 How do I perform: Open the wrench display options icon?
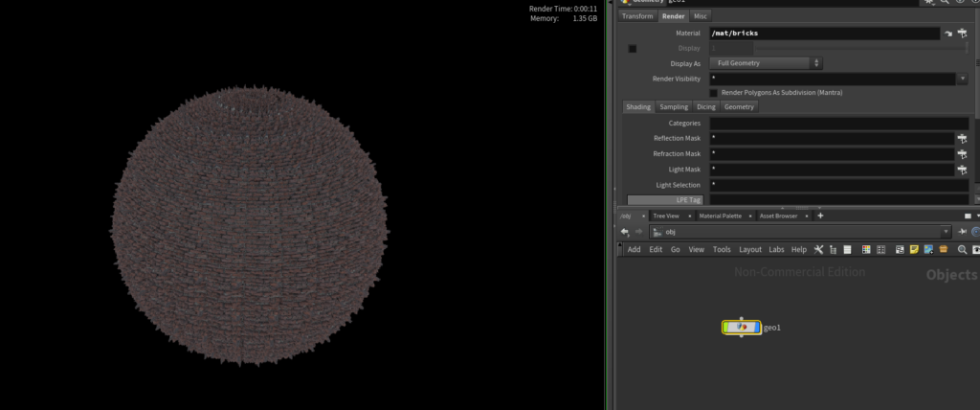pyautogui.click(x=819, y=249)
